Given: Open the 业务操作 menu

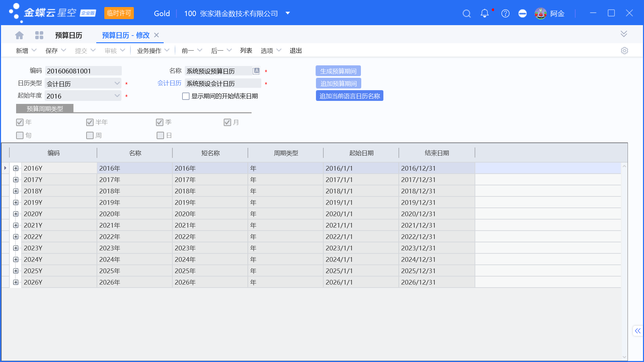Looking at the screenshot, I should coord(150,50).
